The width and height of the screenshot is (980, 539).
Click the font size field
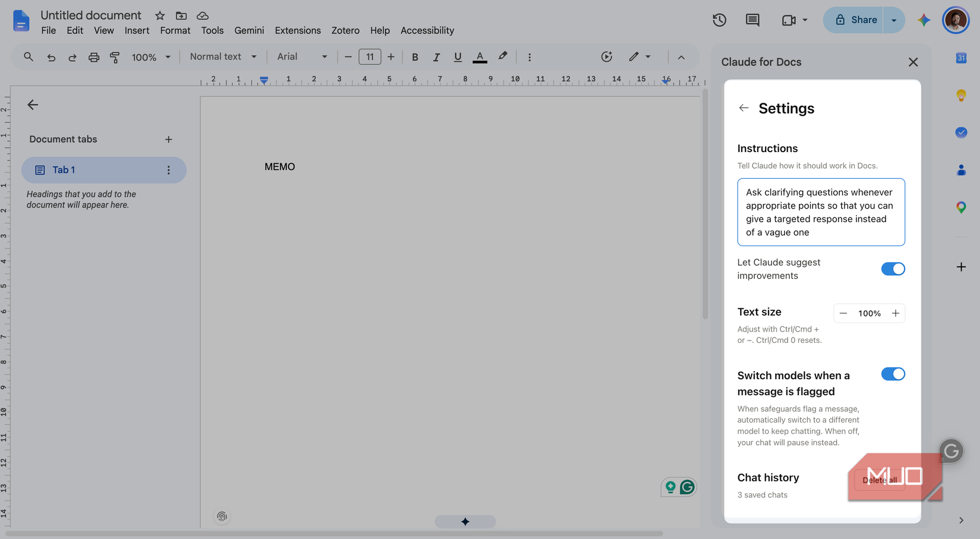click(370, 57)
